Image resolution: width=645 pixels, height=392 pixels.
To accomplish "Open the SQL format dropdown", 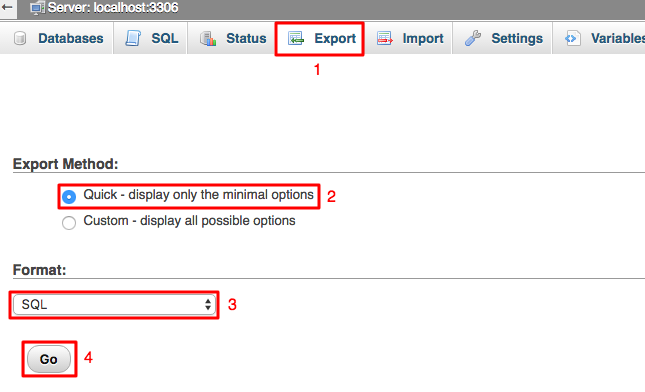I will pos(114,304).
